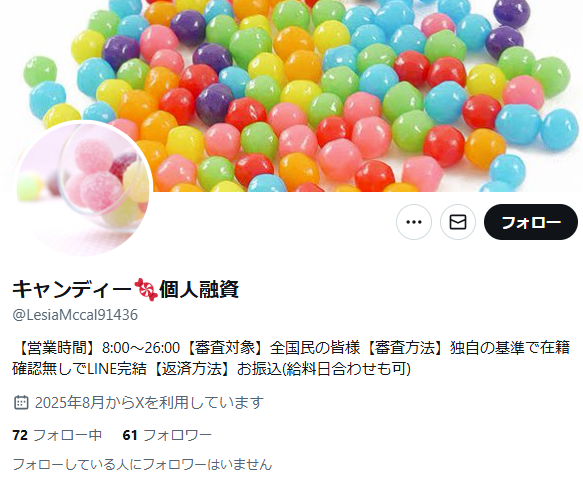
Task: Open the round candy profile avatar
Action: pyautogui.click(x=83, y=189)
